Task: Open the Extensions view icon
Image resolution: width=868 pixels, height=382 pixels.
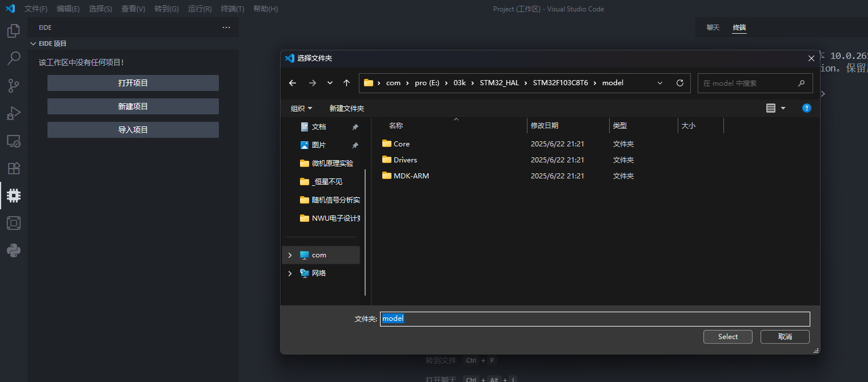Action: [14, 168]
